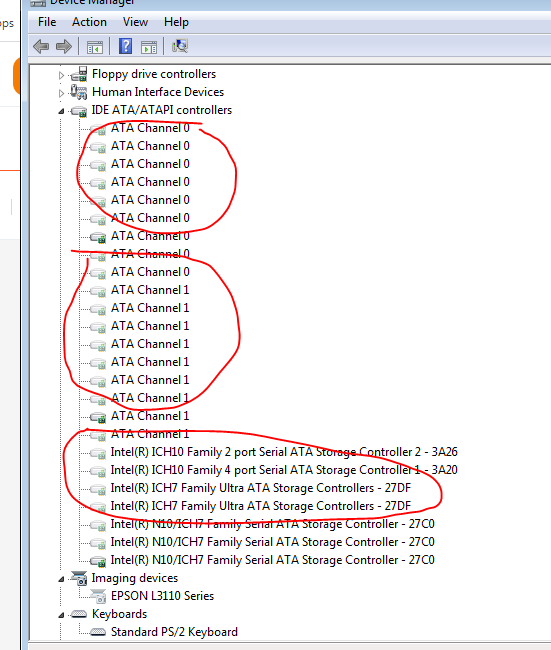551x650 pixels.
Task: Toggle the Show/Hide Action Pane toolbar icon
Action: (x=149, y=47)
